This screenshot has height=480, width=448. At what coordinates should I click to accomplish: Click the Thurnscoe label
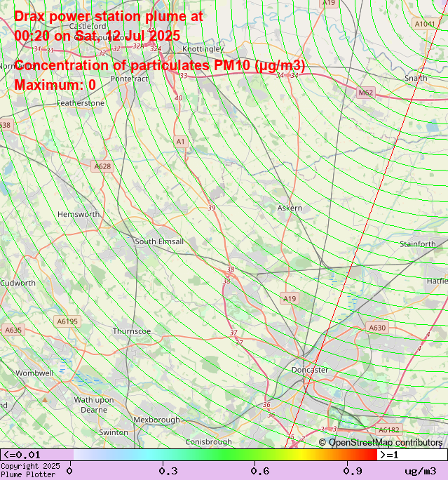132,331
